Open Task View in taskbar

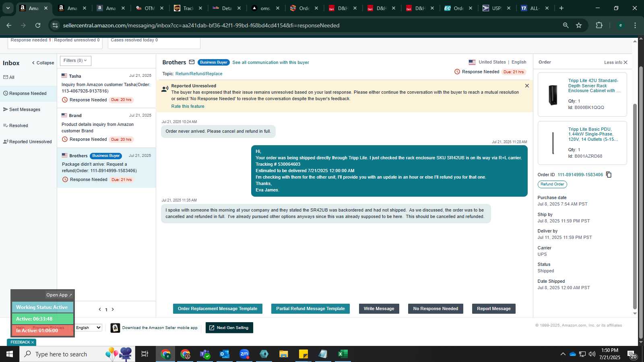[145, 354]
